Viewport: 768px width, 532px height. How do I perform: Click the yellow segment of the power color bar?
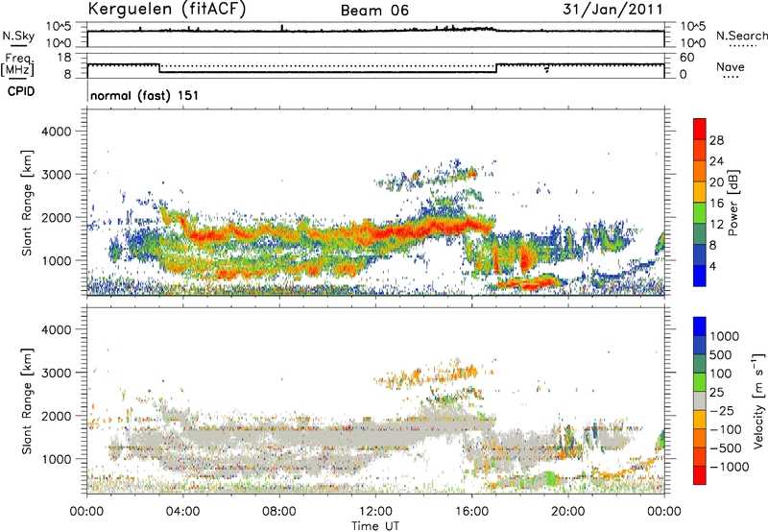click(x=700, y=191)
